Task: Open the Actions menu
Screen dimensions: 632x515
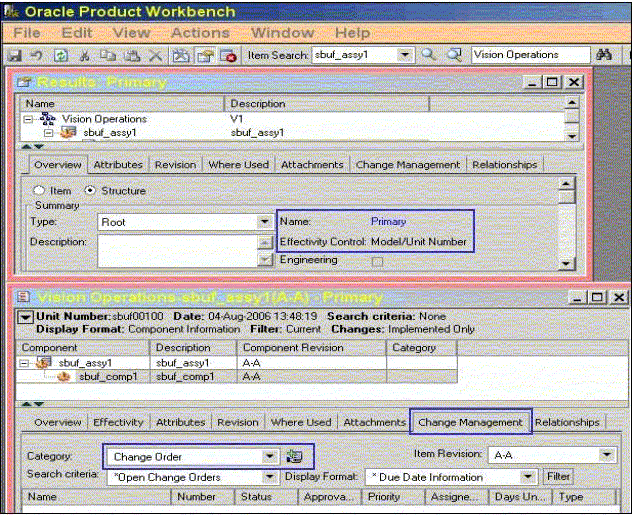Action: (x=201, y=33)
